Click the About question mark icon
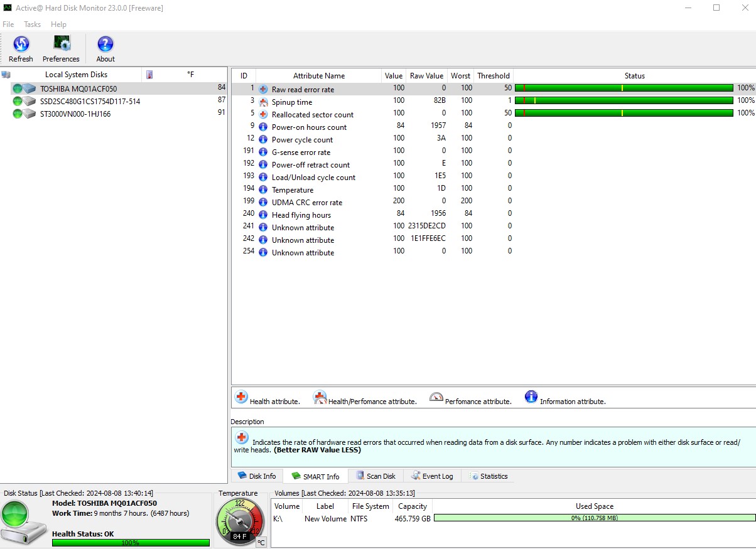756x549 pixels. point(105,45)
